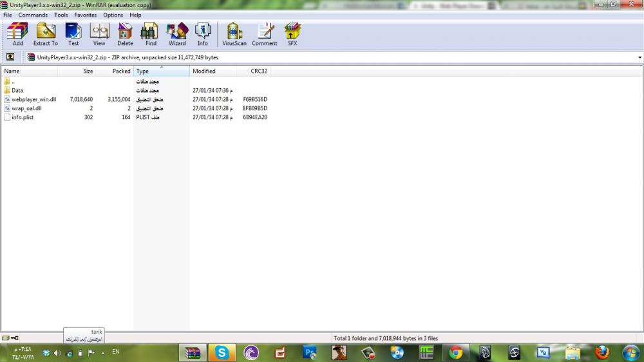Click the Extract To icon
Screen dimensions: 644x362
[x=46, y=34]
